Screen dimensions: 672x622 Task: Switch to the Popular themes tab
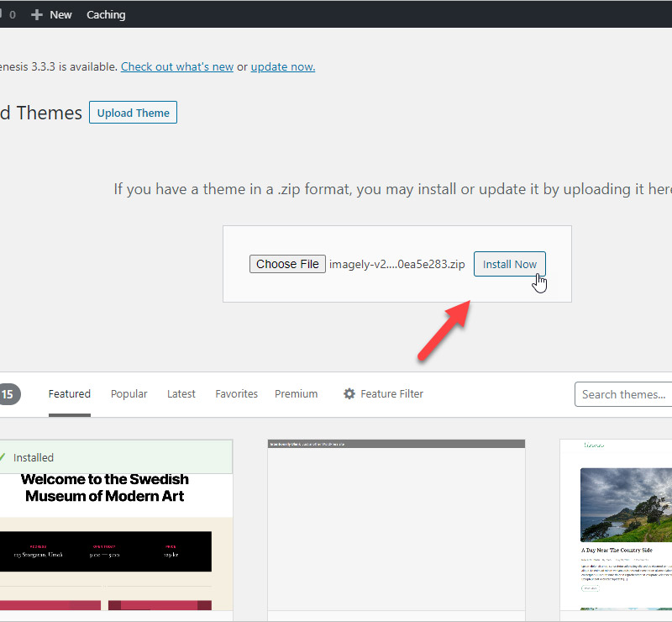coord(129,393)
